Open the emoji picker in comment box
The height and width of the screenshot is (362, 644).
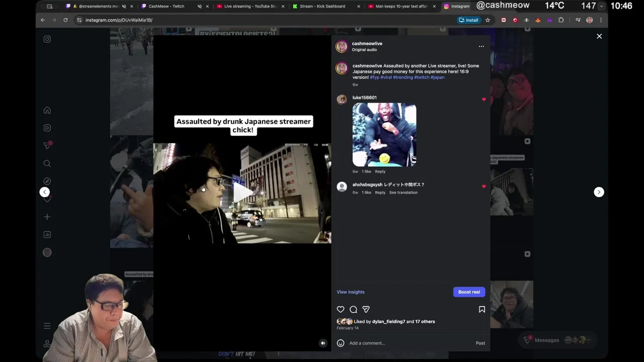tap(341, 343)
